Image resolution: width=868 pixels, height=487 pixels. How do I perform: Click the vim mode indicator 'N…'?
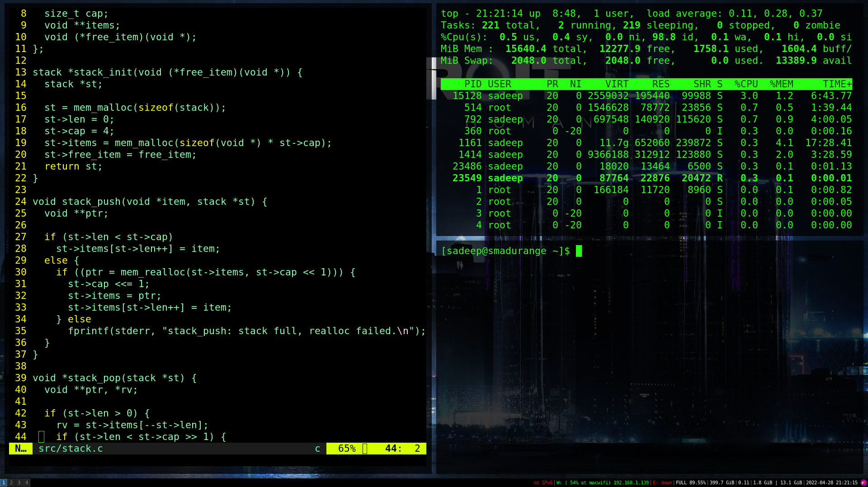(x=20, y=449)
